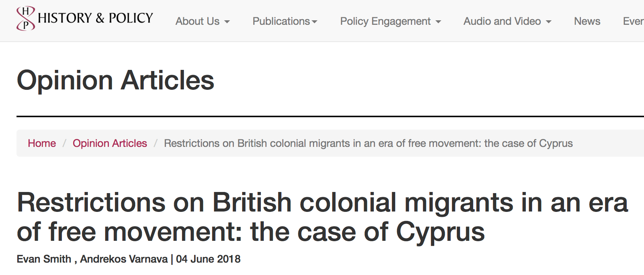The image size is (644, 275).
Task: Expand the Policy Engagement dropdown arrow
Action: coord(438,22)
